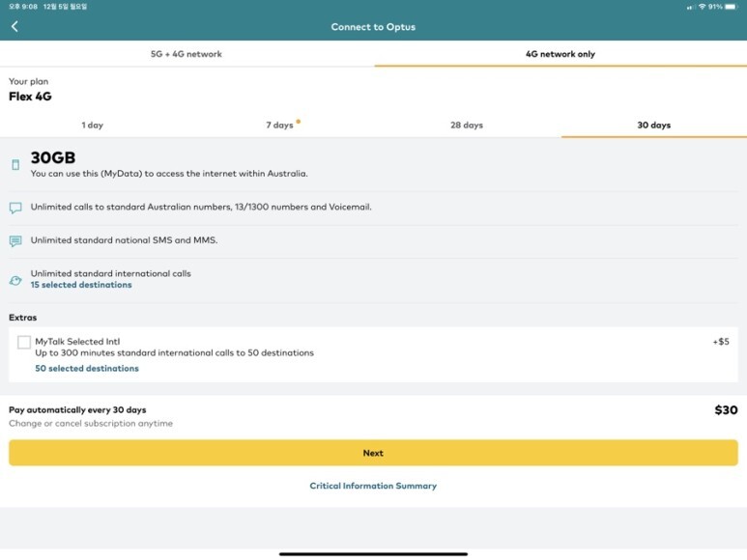Image resolution: width=747 pixels, height=560 pixels.
Task: Click the Wi-Fi status icon
Action: tap(702, 7)
